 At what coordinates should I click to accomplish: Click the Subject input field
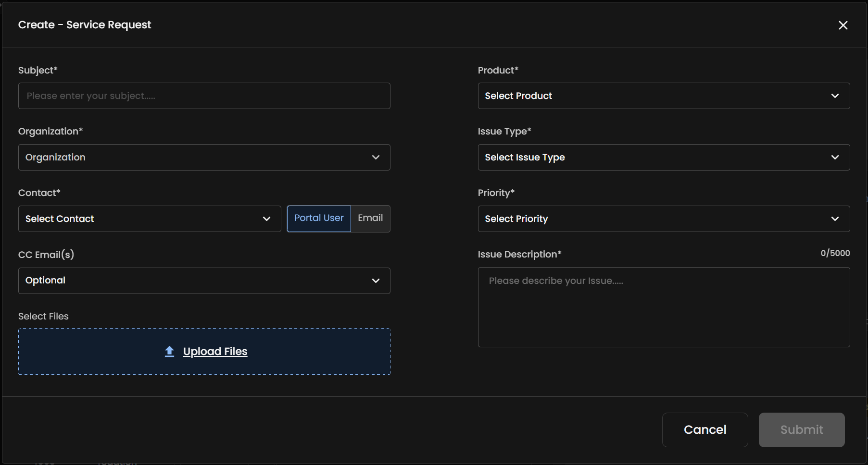tap(204, 96)
